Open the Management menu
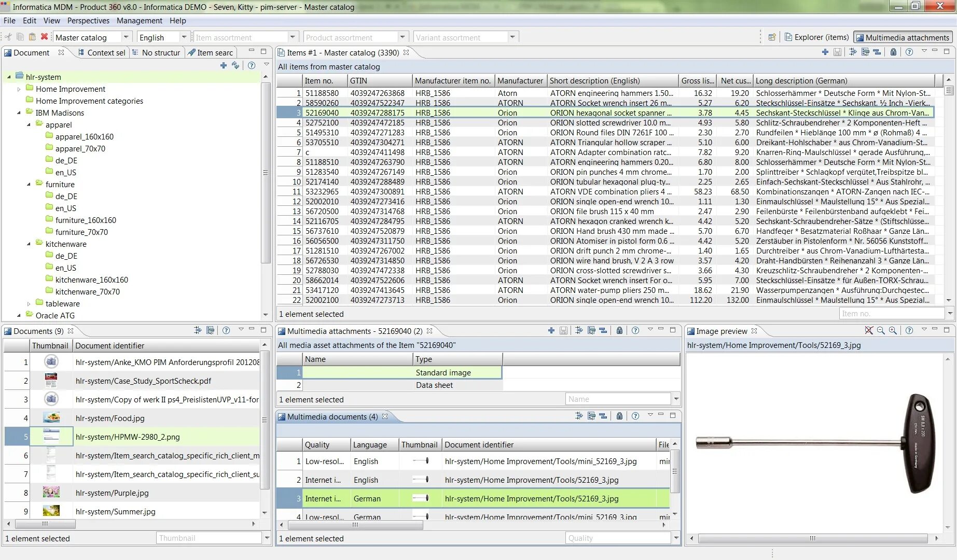The height and width of the screenshot is (560, 957). (139, 20)
